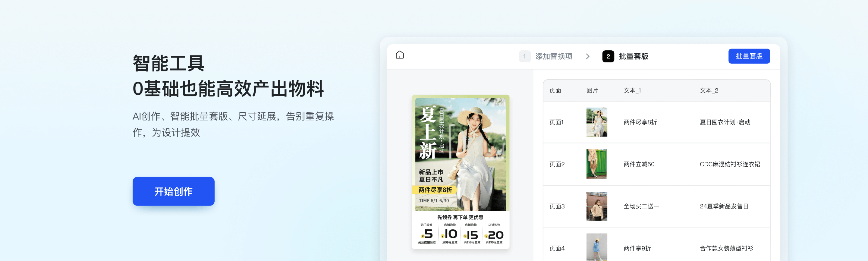Click the home icon in the panel

tap(400, 55)
